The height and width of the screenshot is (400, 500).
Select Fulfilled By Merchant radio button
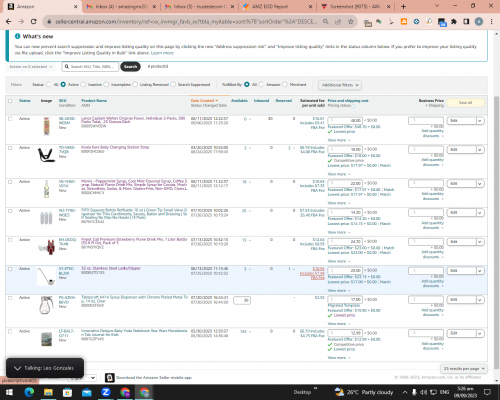pyautogui.click(x=285, y=85)
